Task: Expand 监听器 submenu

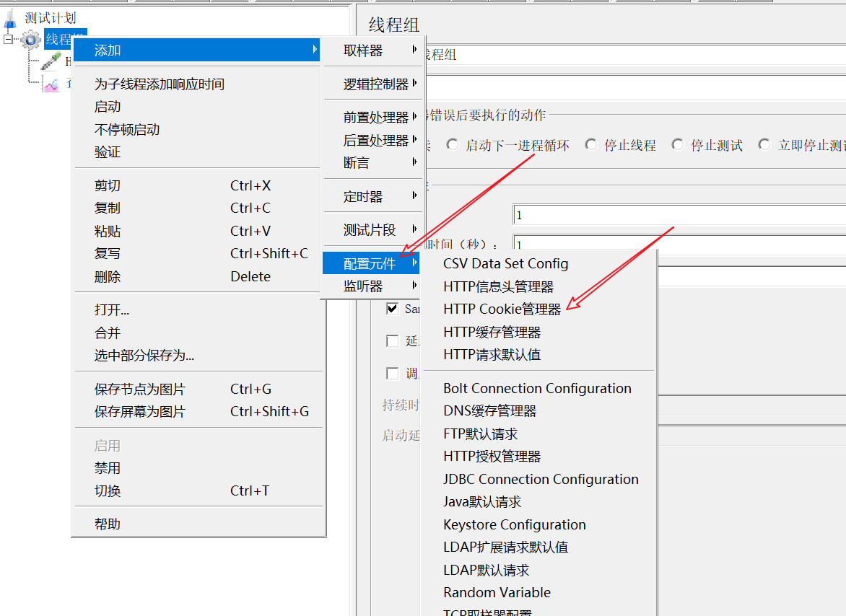Action: click(x=371, y=286)
